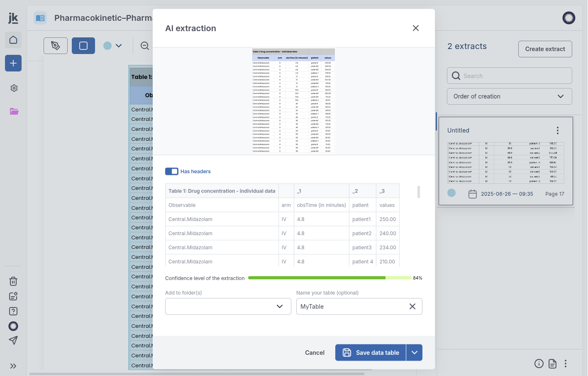Select the pen drawing tool

point(56,46)
